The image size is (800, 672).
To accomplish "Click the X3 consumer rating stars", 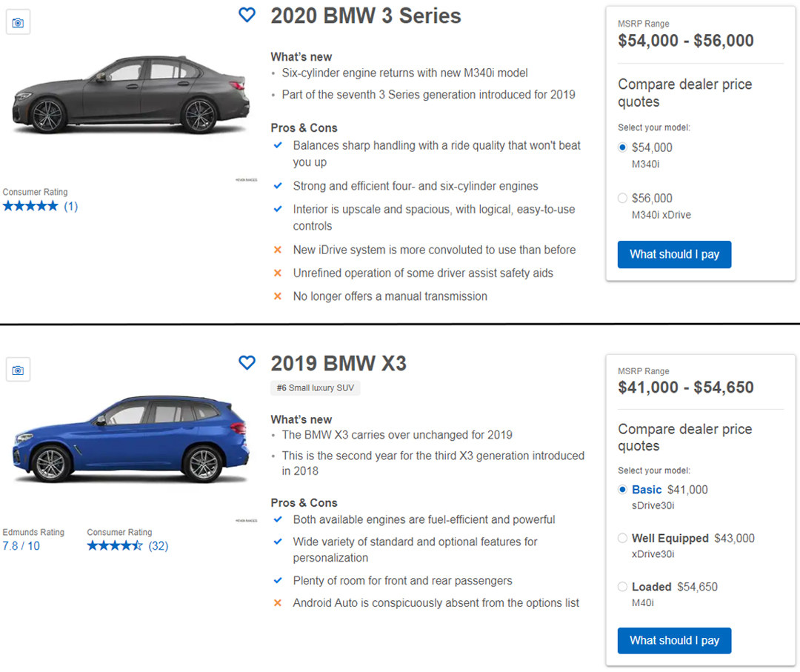I will [x=114, y=546].
